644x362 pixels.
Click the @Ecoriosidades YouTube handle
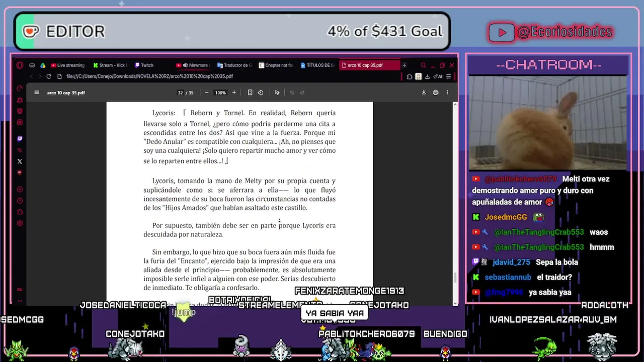(565, 32)
